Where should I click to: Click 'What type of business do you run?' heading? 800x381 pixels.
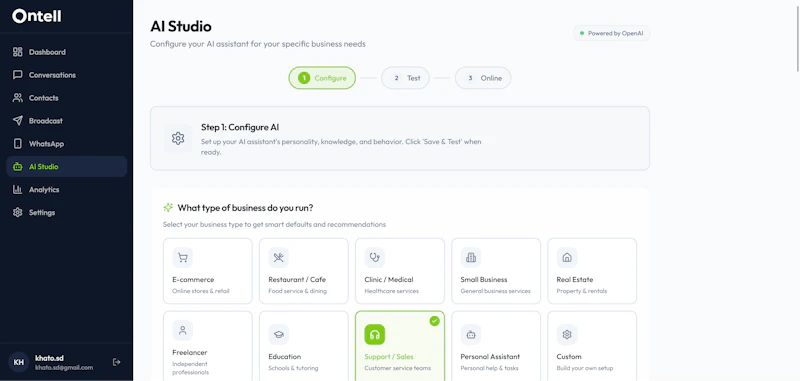pos(245,208)
